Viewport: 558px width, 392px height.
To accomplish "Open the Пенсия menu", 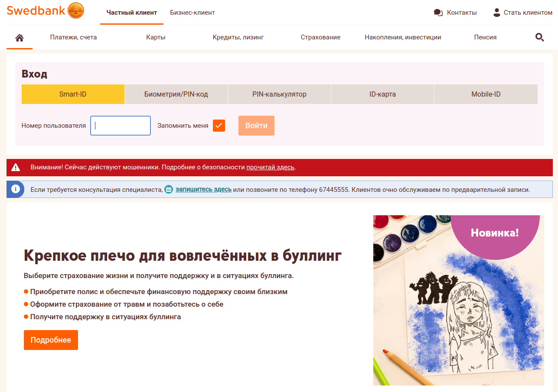I will [485, 37].
